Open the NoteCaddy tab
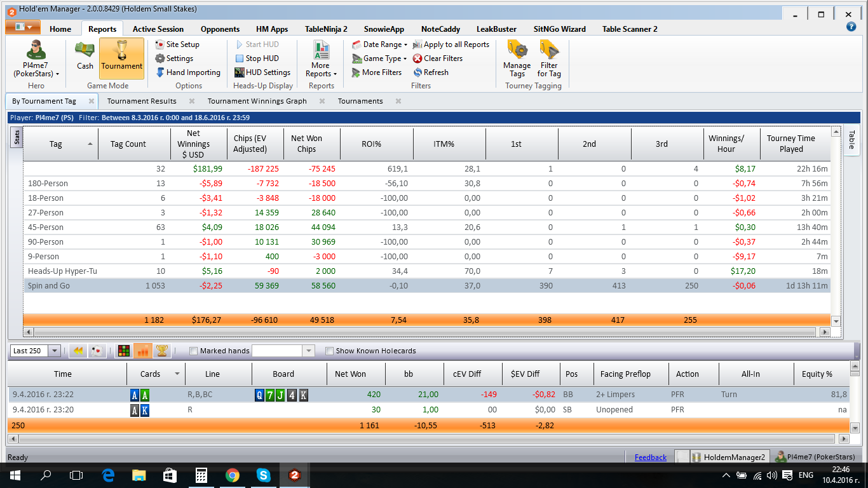This screenshot has width=868, height=488. coord(440,29)
